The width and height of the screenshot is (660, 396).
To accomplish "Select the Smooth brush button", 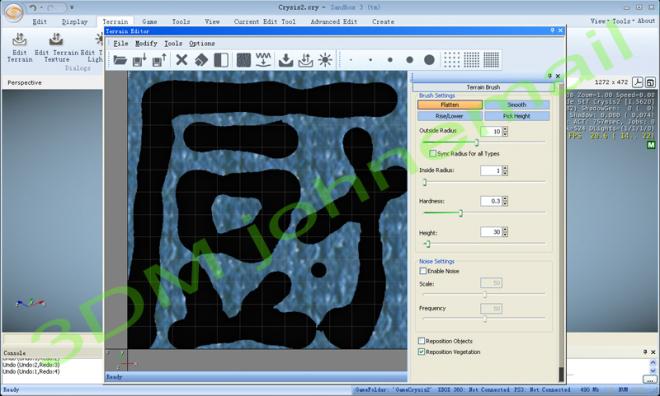I will pos(517,104).
